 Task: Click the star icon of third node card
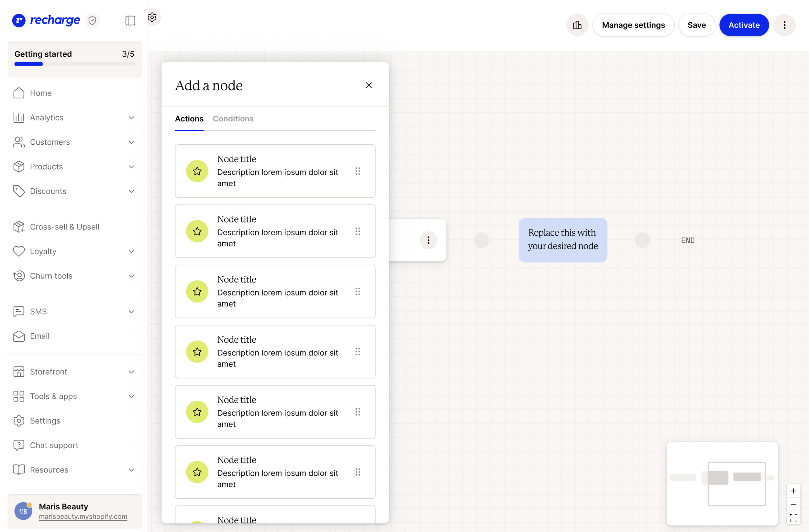pos(197,291)
